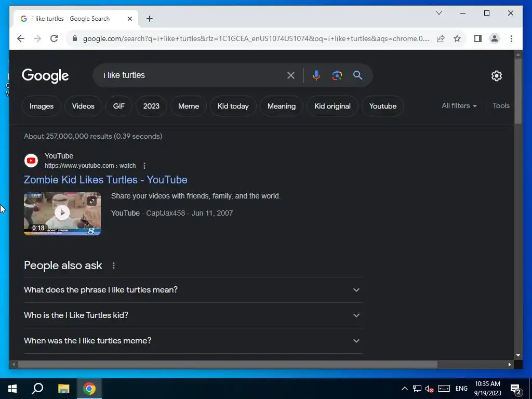This screenshot has height=399, width=532.
Task: Expand 'When was the I like turtles meme?'
Action: click(193, 341)
